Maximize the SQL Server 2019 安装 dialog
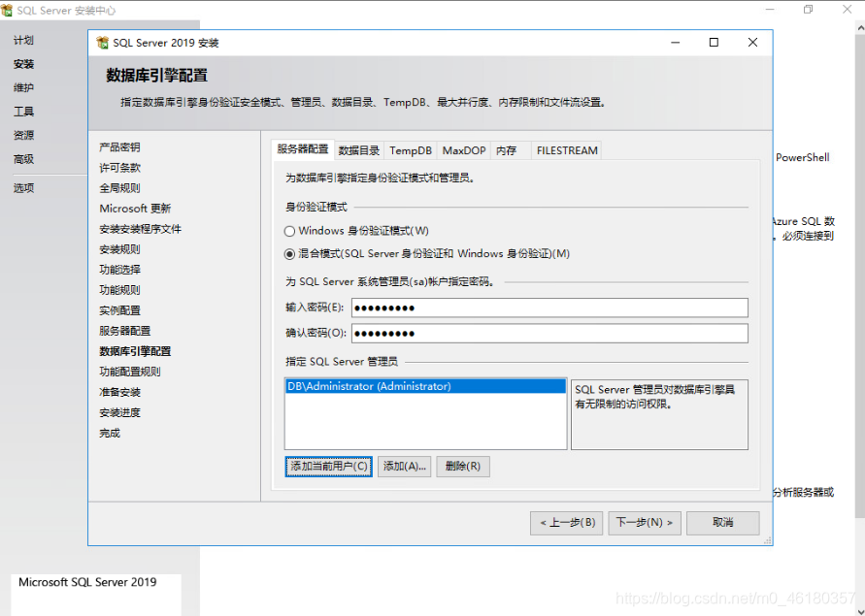 click(x=714, y=43)
